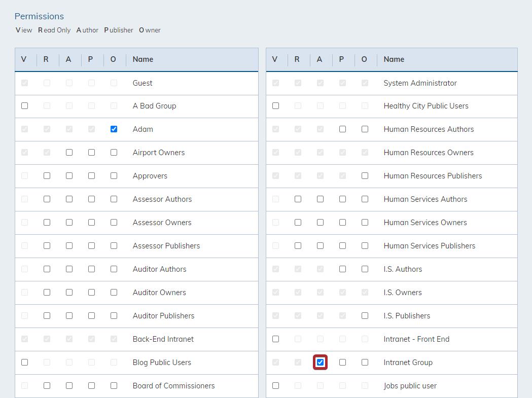Screen dimensions: 532x398
Task: Enable Owner for Auditor Authors
Action: pos(114,269)
